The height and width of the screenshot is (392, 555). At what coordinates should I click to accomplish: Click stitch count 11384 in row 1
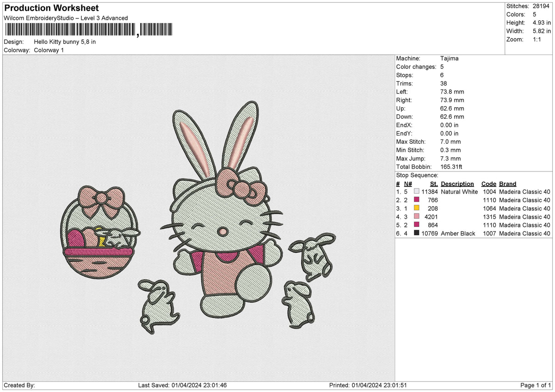[x=430, y=192]
